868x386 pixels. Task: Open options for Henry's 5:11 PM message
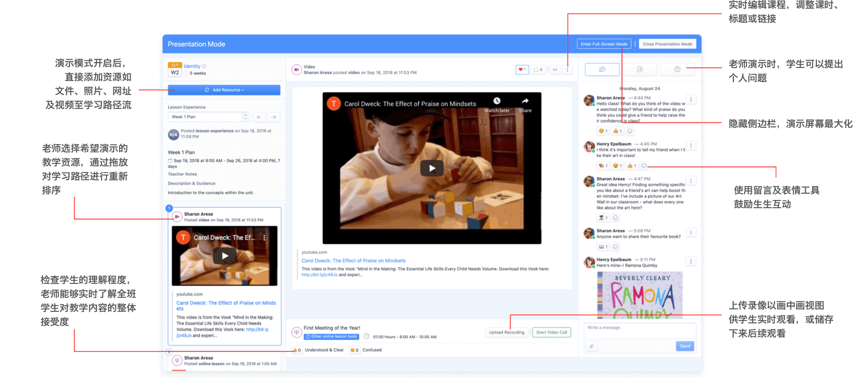[x=691, y=261]
